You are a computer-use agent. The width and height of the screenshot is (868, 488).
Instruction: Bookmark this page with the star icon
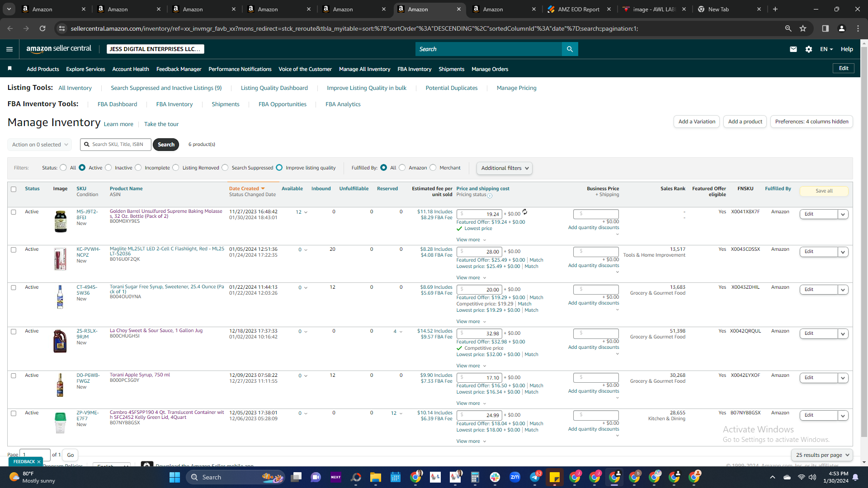coord(803,28)
